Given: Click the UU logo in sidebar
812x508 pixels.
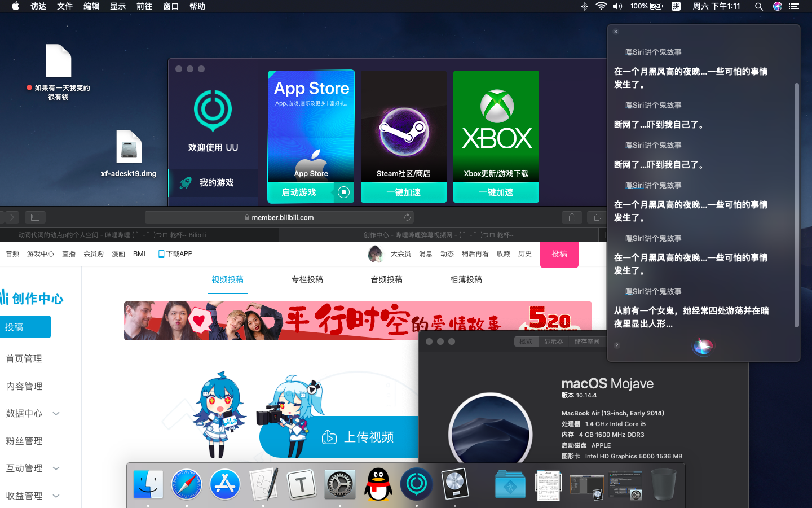Looking at the screenshot, I should (x=213, y=111).
